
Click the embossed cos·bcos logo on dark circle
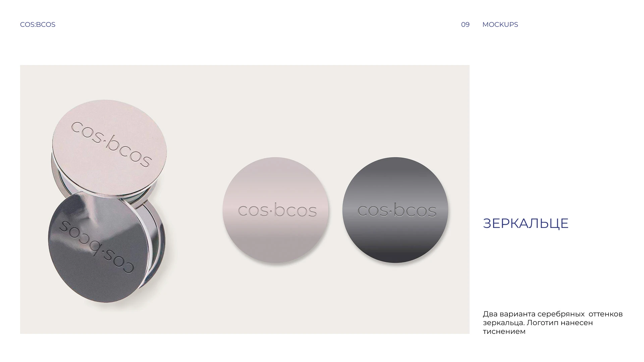coord(397,210)
